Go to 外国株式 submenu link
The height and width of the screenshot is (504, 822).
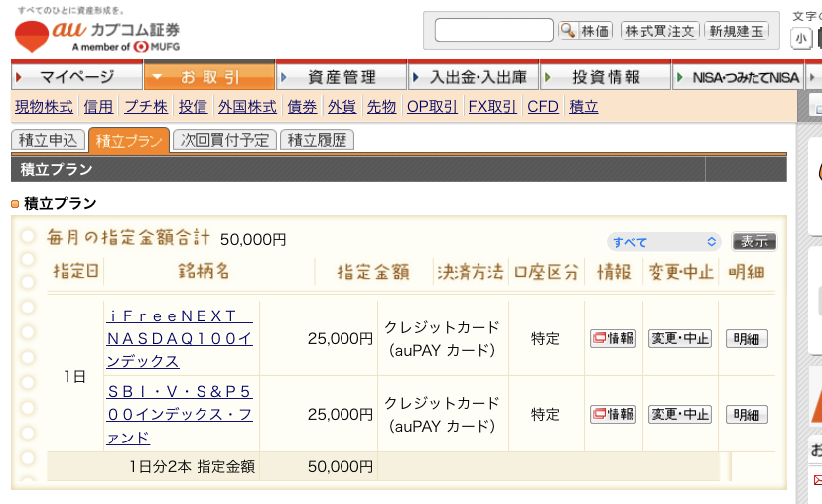click(247, 107)
